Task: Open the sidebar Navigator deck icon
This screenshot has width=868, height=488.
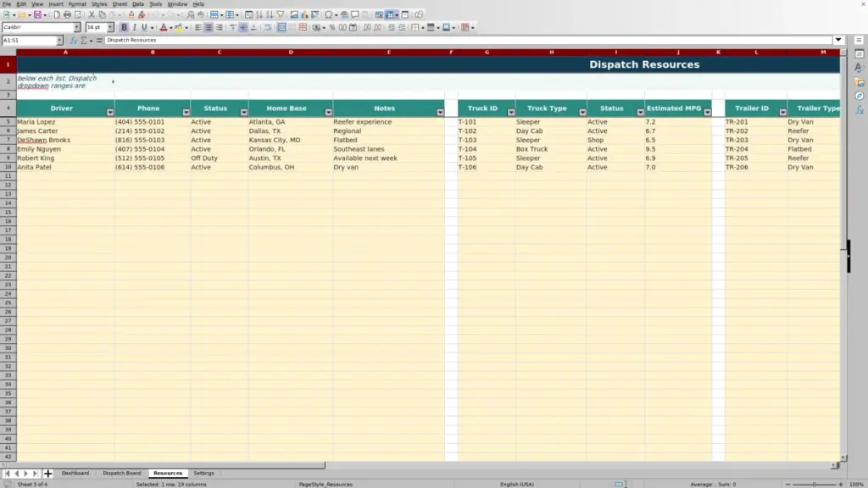Action: click(860, 96)
